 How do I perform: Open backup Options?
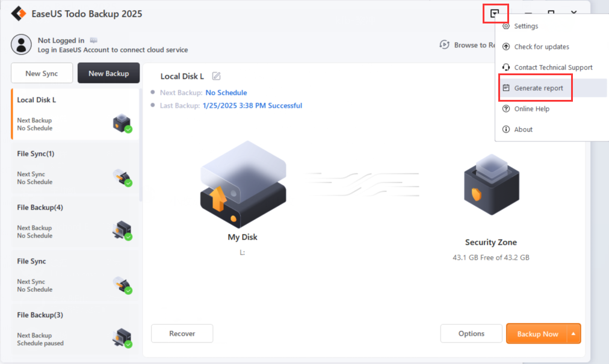coord(471,333)
